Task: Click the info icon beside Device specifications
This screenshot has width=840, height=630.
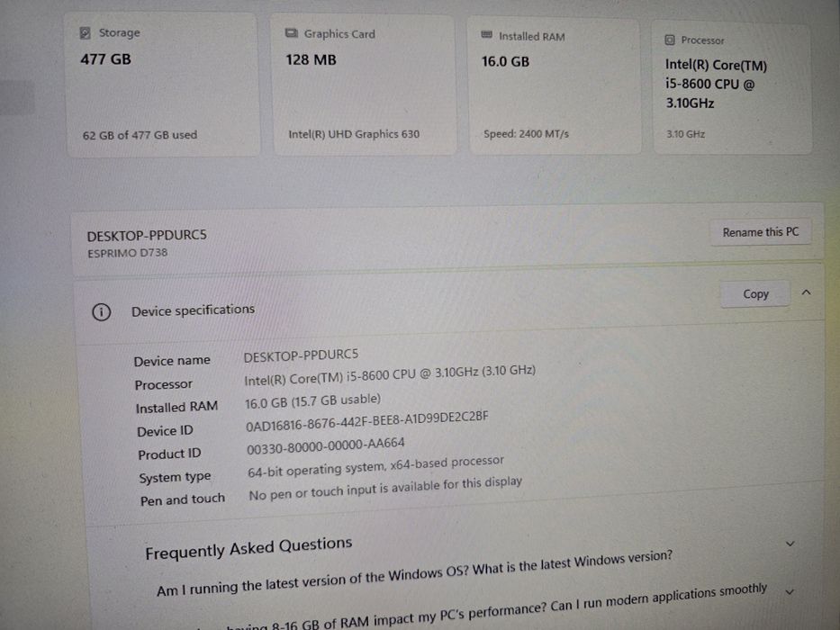Action: coord(102,311)
